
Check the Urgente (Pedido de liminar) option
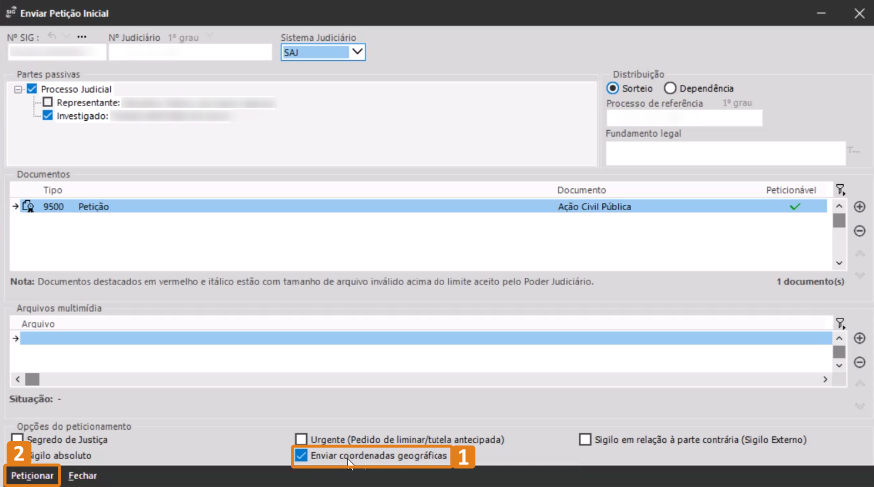click(302, 439)
